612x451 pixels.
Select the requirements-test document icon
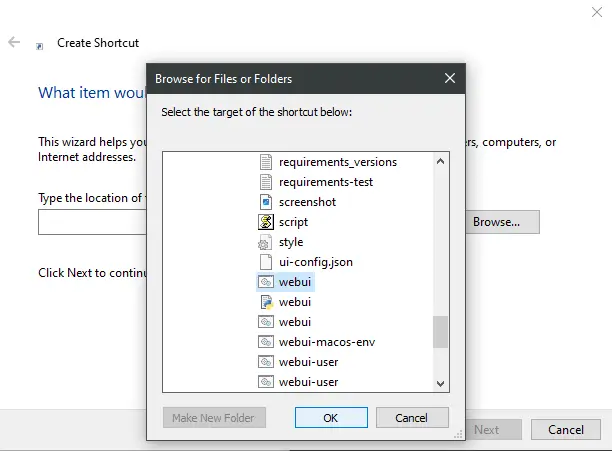point(265,182)
